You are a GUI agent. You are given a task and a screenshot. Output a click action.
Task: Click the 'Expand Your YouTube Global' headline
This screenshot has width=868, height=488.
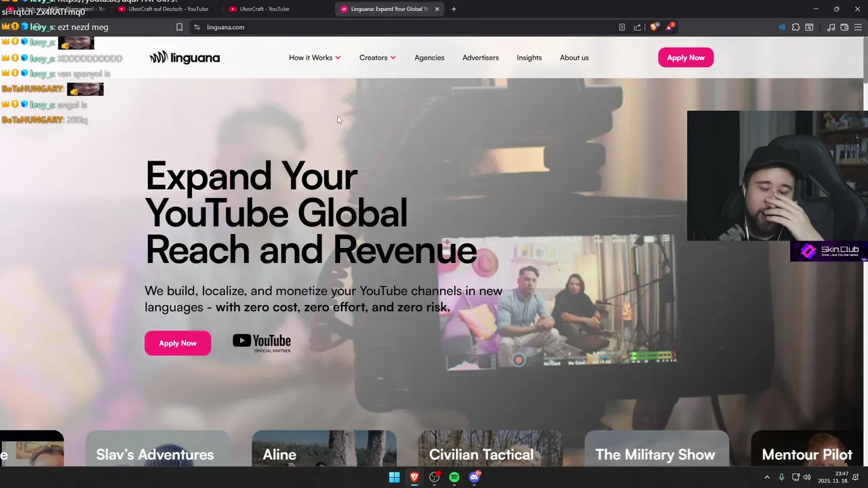[x=276, y=194]
